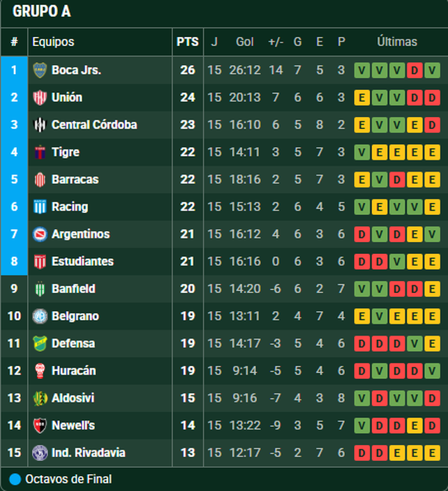Click the Huracán balloon crest

tap(40, 371)
